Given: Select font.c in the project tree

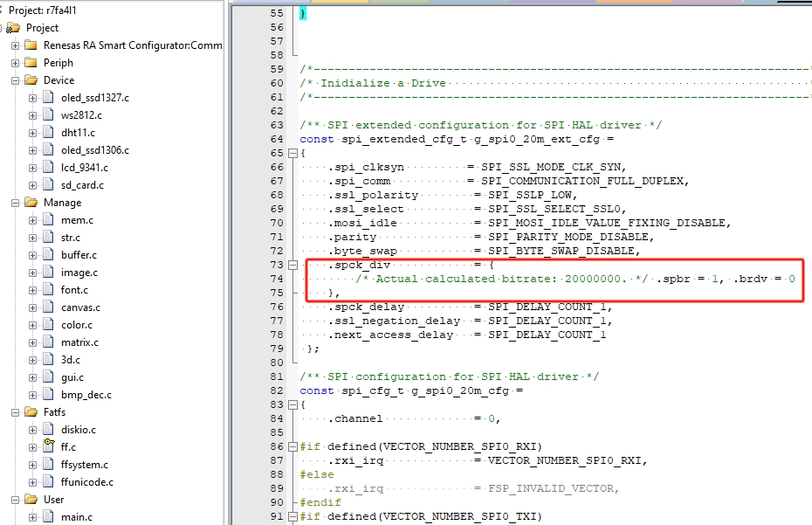Looking at the screenshot, I should (x=74, y=290).
